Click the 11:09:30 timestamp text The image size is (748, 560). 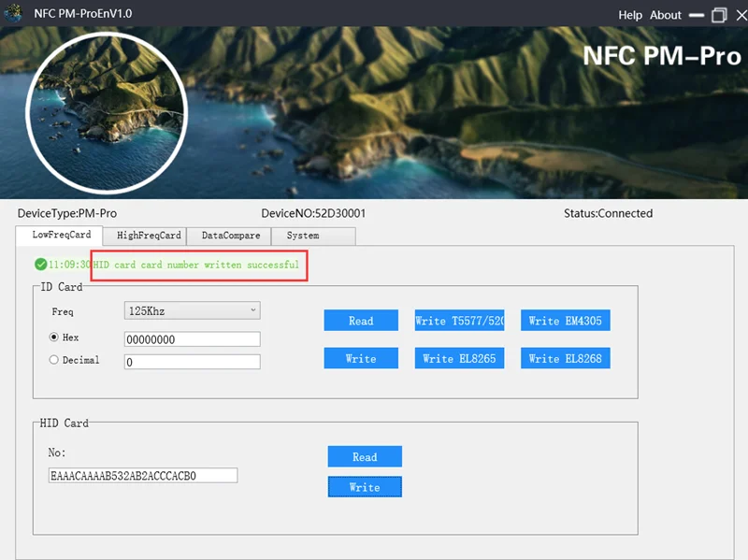tap(69, 265)
